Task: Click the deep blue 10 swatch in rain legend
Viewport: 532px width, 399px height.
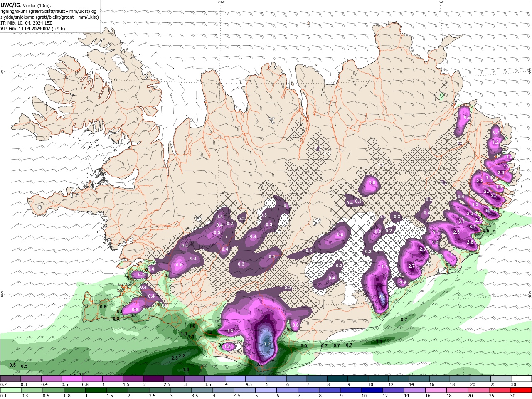Action: (x=372, y=390)
